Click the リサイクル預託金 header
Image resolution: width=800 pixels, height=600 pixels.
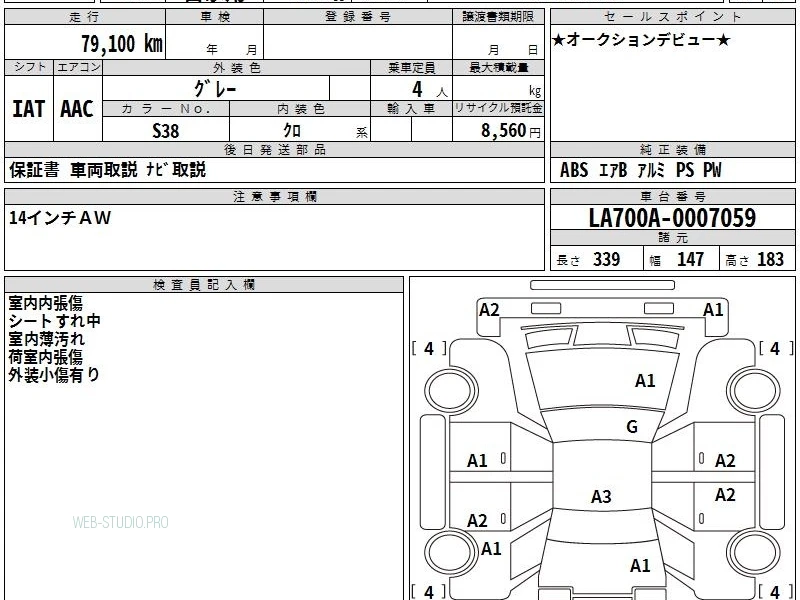[x=498, y=108]
